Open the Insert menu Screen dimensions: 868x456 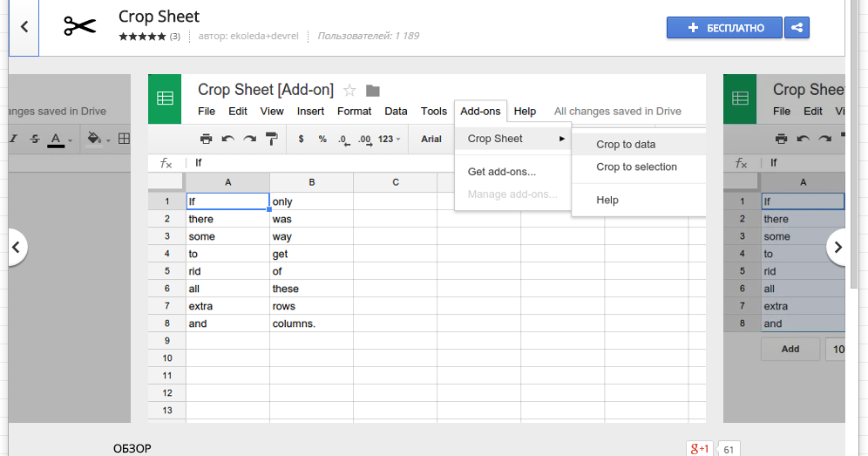tap(310, 112)
